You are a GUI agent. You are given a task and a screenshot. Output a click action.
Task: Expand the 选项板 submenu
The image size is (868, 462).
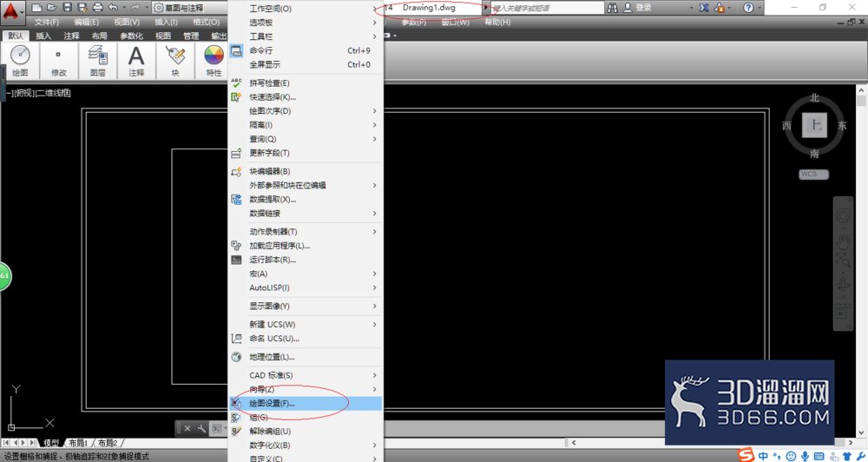pyautogui.click(x=306, y=23)
